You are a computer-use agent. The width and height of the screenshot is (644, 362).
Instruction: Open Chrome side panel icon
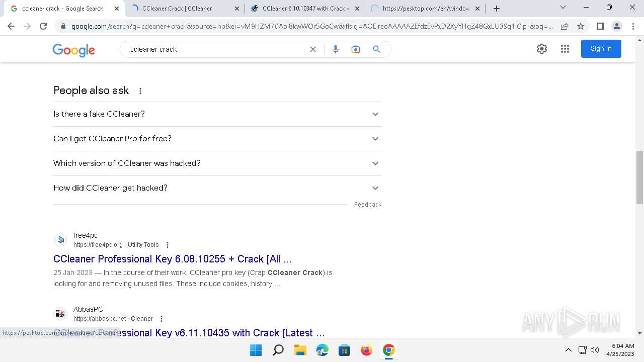click(600, 26)
